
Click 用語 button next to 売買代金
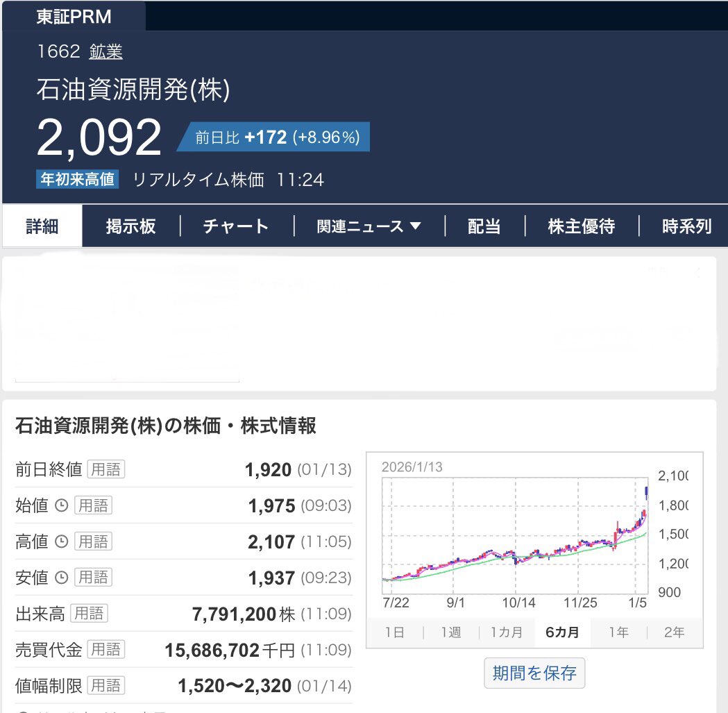click(106, 649)
